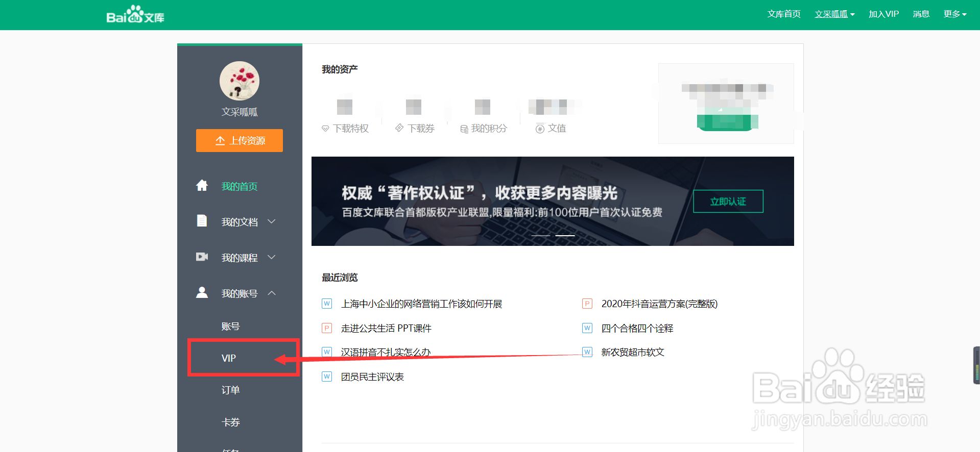Select the home icon beside 我的首页

tap(202, 186)
